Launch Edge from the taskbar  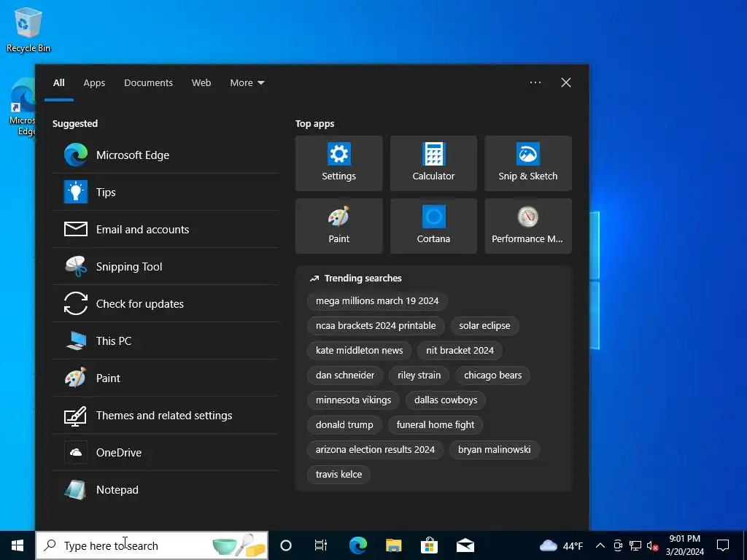click(x=357, y=545)
